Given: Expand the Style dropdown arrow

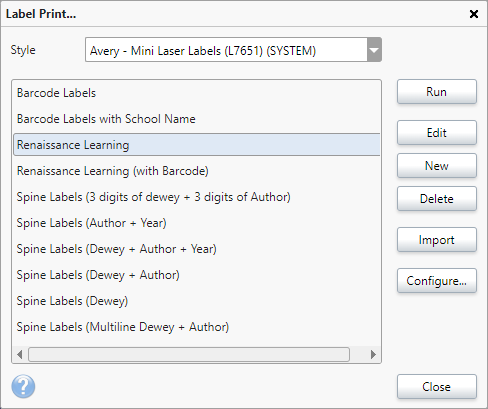Looking at the screenshot, I should click(374, 50).
